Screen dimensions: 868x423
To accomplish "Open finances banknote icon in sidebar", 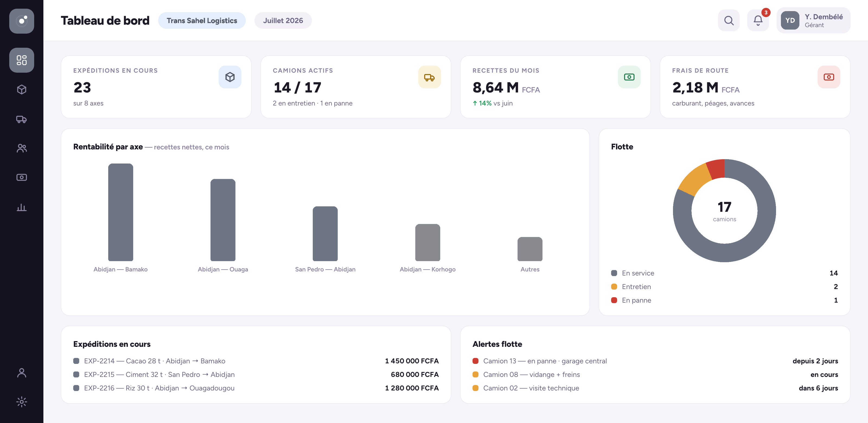I will click(x=22, y=178).
